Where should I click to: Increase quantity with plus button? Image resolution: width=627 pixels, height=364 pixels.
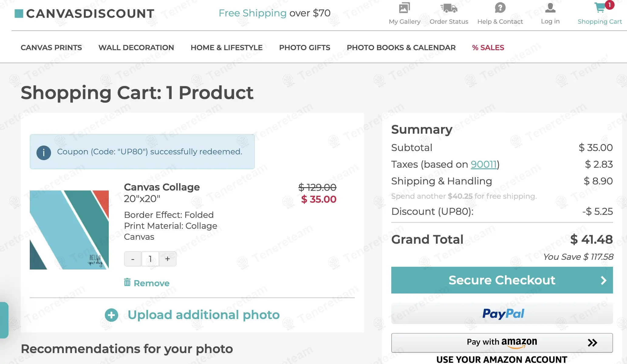tap(167, 259)
